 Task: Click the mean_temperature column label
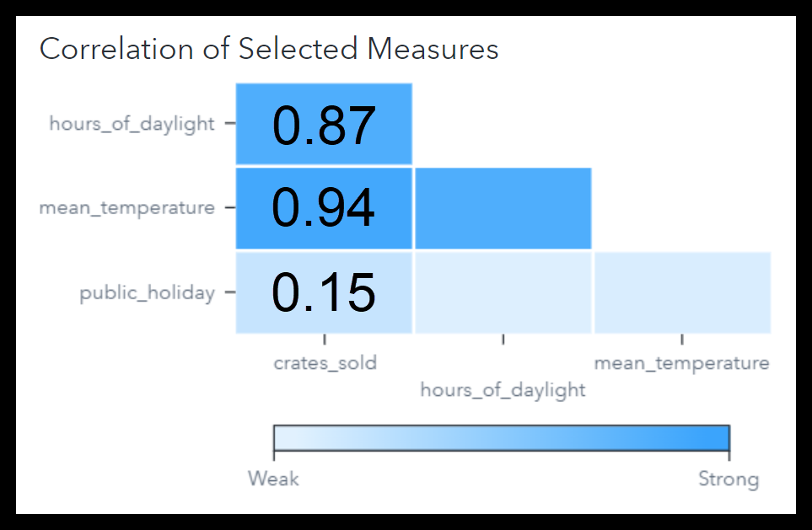pos(681,363)
